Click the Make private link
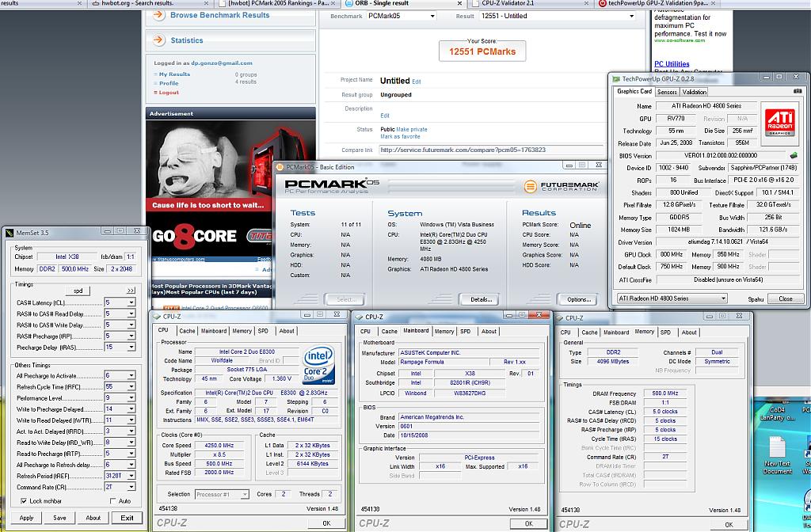 (411, 129)
